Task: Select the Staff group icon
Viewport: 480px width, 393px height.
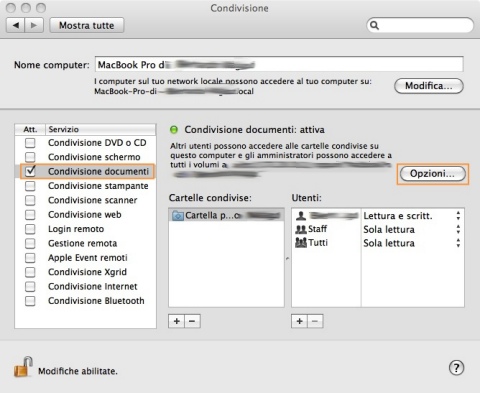Action: [301, 229]
